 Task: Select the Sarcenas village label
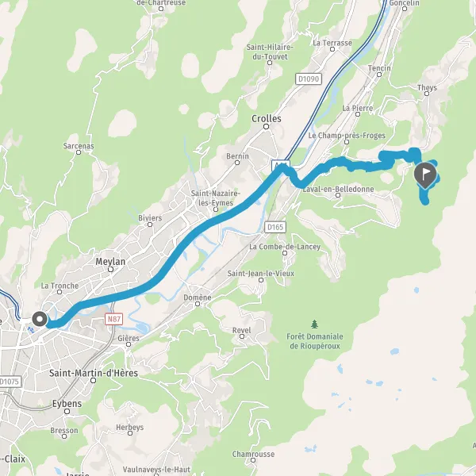79,146
